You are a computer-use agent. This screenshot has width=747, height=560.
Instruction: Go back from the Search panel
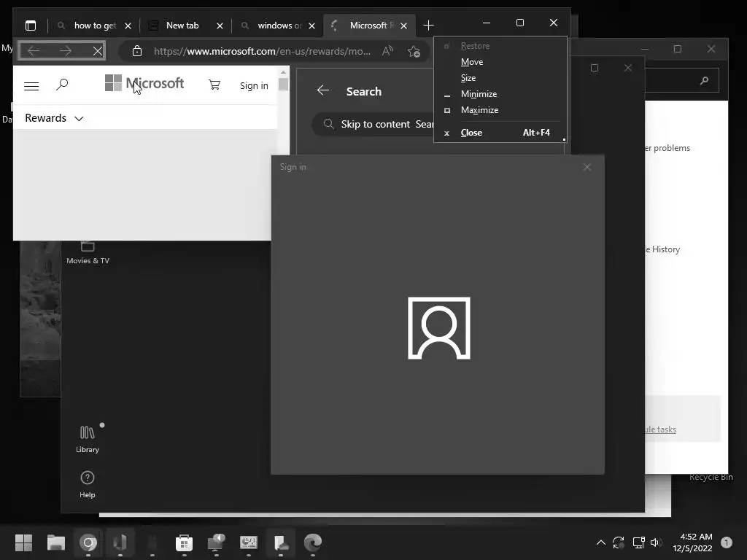point(323,90)
